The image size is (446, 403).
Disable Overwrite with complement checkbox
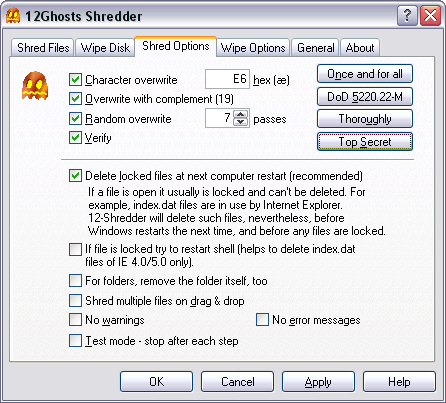pyautogui.click(x=75, y=99)
